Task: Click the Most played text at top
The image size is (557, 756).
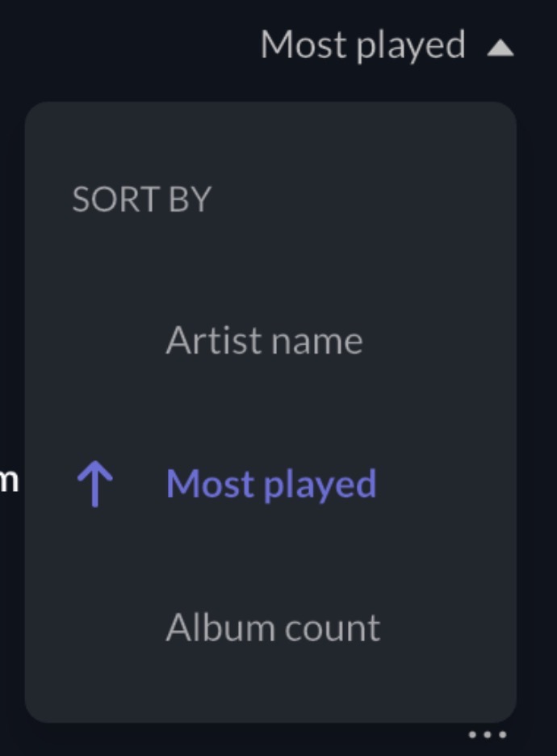Action: click(362, 45)
